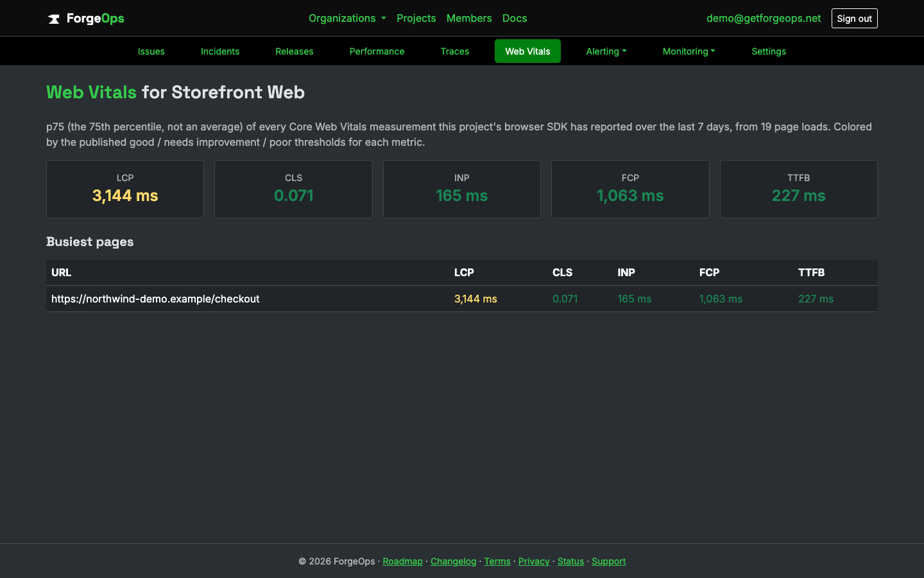Viewport: 924px width, 578px height.
Task: Click the ForgeOps anvil logo icon
Action: (x=54, y=19)
